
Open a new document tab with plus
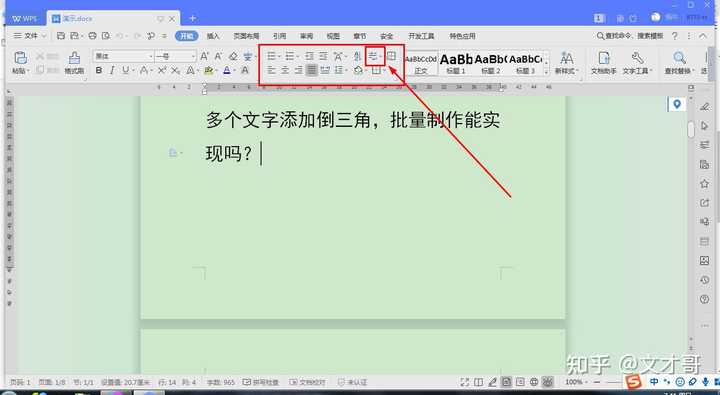(x=193, y=18)
